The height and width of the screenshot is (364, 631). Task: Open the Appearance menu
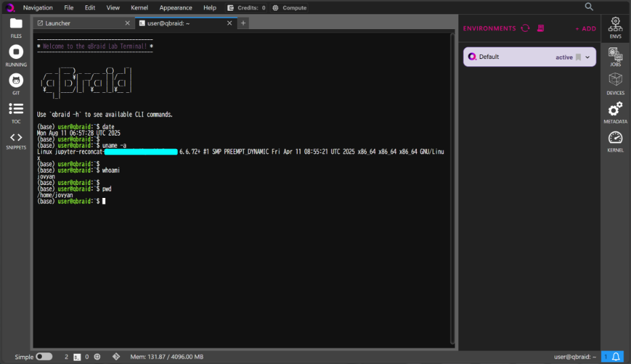point(176,7)
